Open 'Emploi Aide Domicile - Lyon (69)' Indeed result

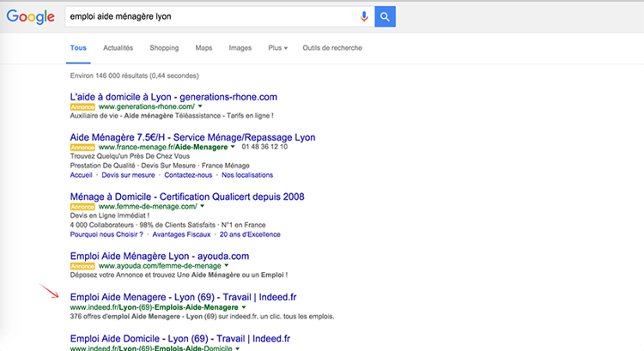tap(180, 339)
